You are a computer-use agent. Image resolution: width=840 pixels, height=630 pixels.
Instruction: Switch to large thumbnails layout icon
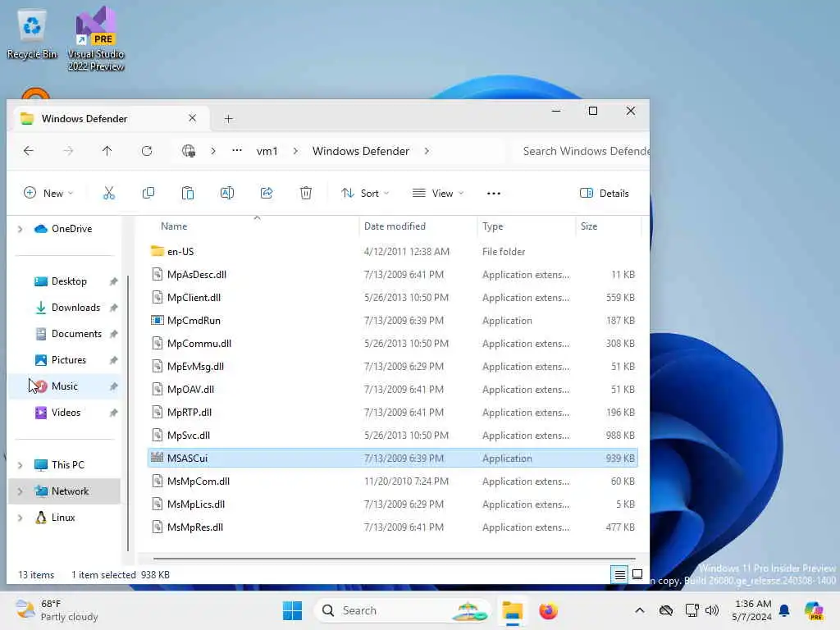coord(637,575)
